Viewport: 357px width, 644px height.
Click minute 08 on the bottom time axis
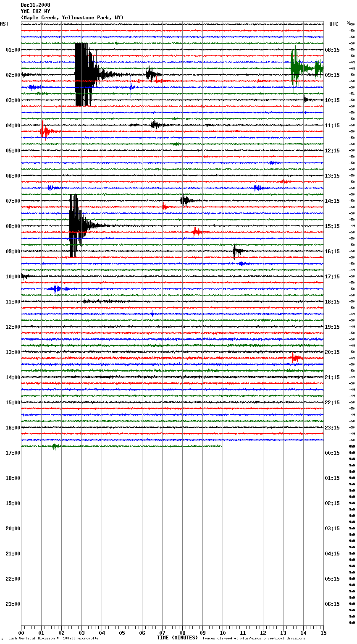[x=182, y=633]
